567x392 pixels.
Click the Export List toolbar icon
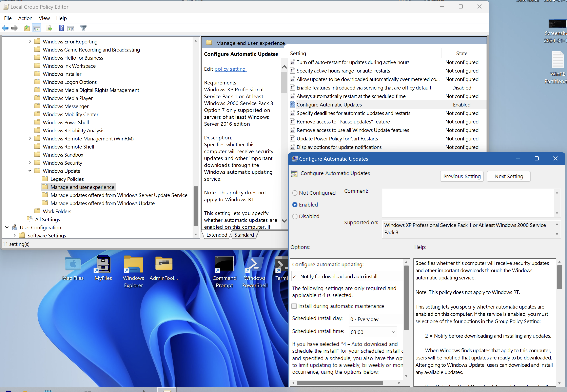[x=49, y=28]
